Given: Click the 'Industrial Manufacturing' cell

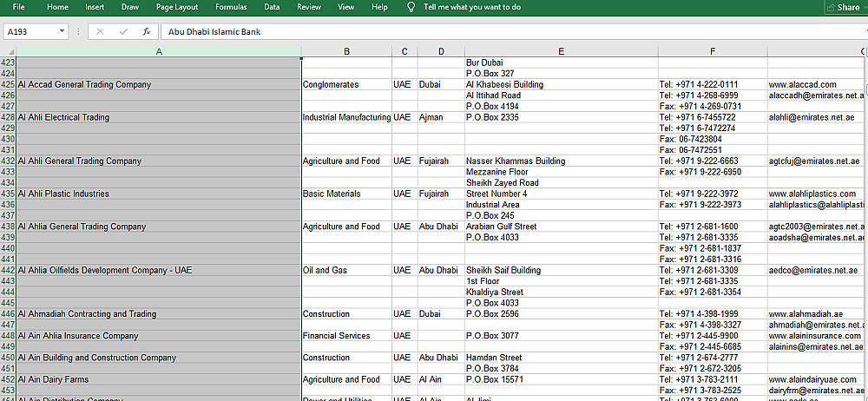Looking at the screenshot, I should click(x=346, y=117).
